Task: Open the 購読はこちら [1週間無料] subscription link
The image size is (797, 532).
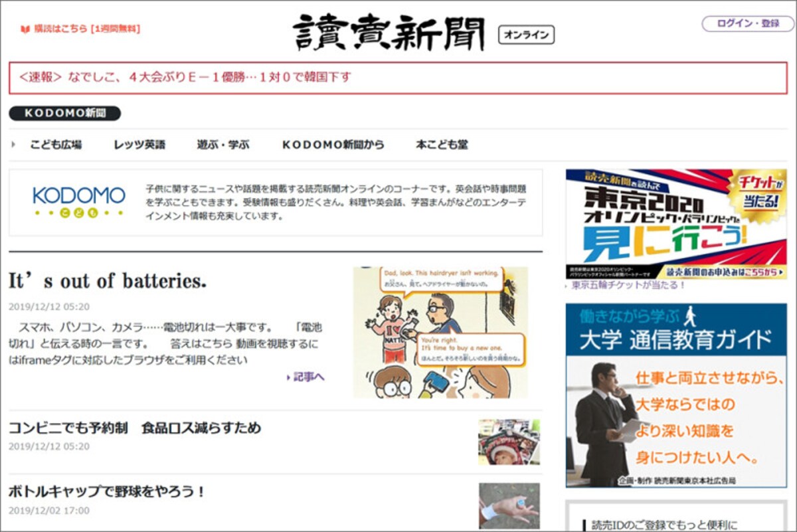Action: [86, 29]
